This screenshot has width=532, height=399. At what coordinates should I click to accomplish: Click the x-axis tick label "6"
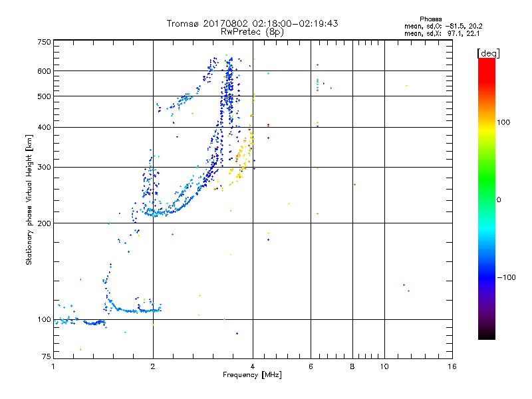[311, 366]
